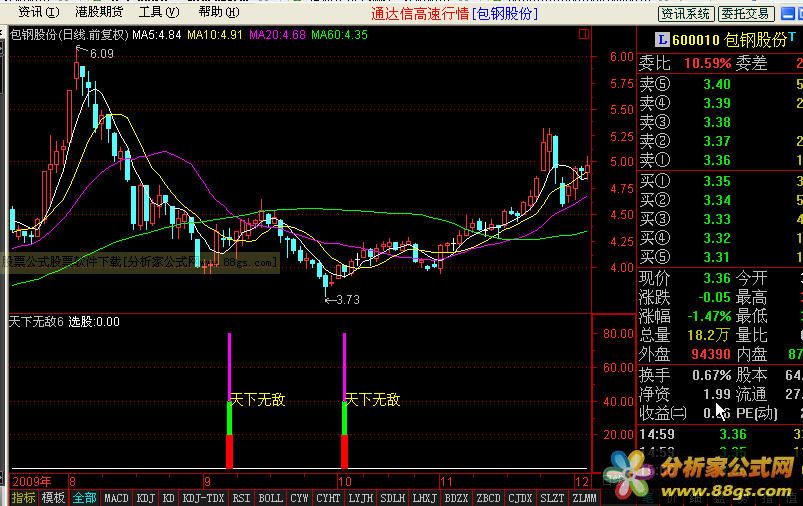Image resolution: width=803 pixels, height=506 pixels.
Task: Switch to LYJH indicator
Action: (361, 497)
